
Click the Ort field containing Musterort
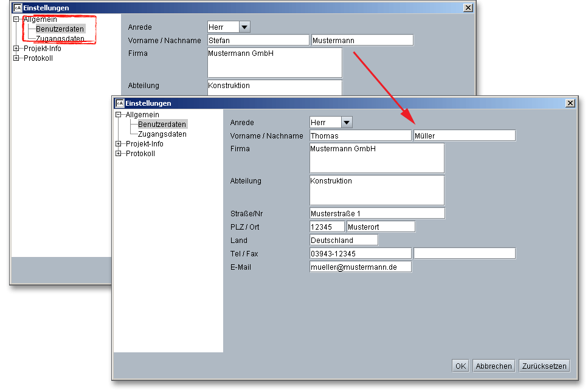(x=381, y=227)
